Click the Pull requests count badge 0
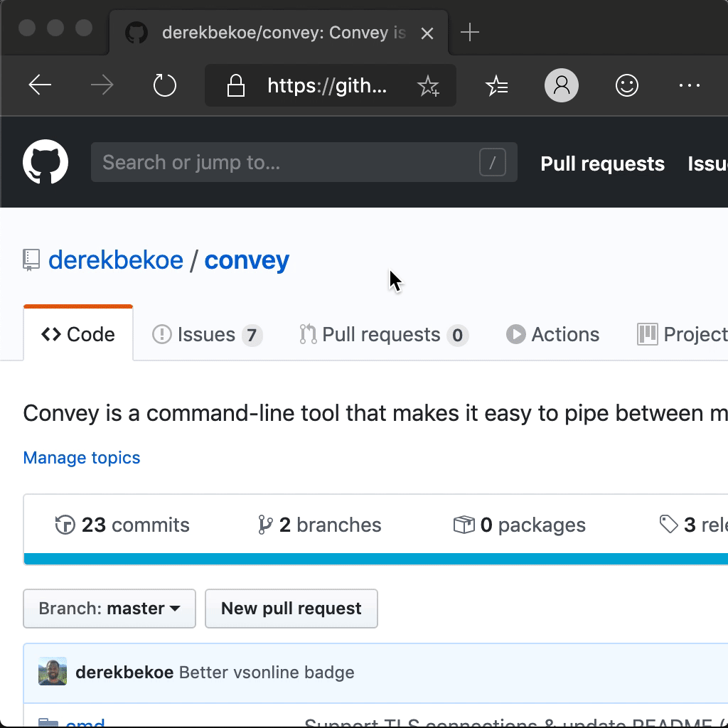728x728 pixels. click(x=457, y=336)
